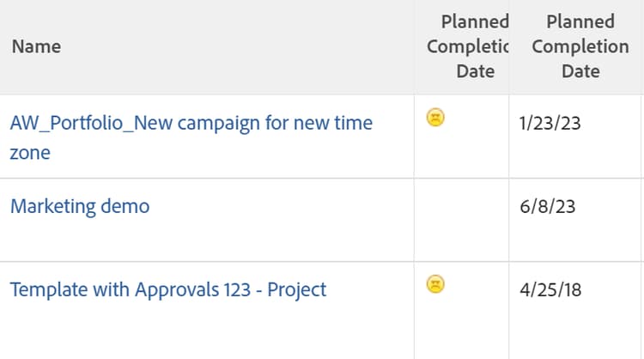The height and width of the screenshot is (359, 644).
Task: Sort by the Name column header
Action: pyautogui.click(x=36, y=46)
